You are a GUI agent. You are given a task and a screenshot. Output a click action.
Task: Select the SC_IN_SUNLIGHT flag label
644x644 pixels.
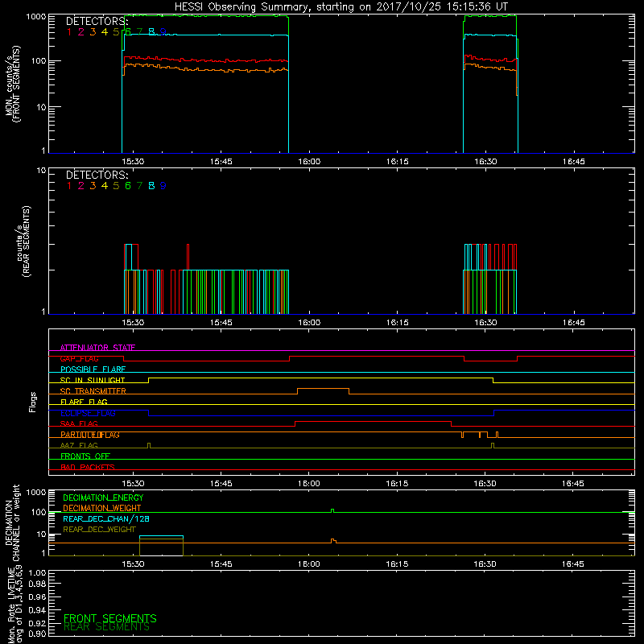click(93, 380)
